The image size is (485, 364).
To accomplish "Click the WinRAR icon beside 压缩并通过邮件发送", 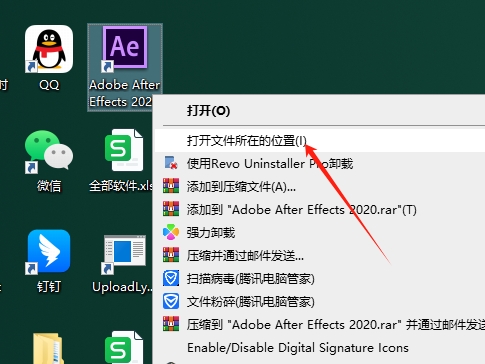I will (x=171, y=255).
